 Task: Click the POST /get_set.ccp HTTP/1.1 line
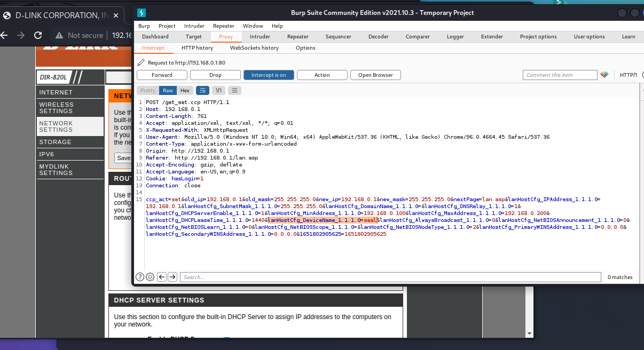click(187, 102)
